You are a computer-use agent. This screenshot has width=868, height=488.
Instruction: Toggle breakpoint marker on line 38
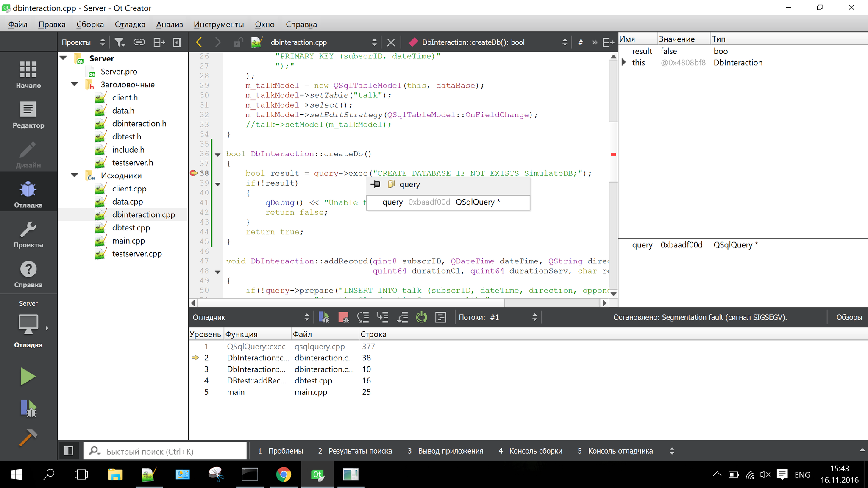click(x=194, y=173)
